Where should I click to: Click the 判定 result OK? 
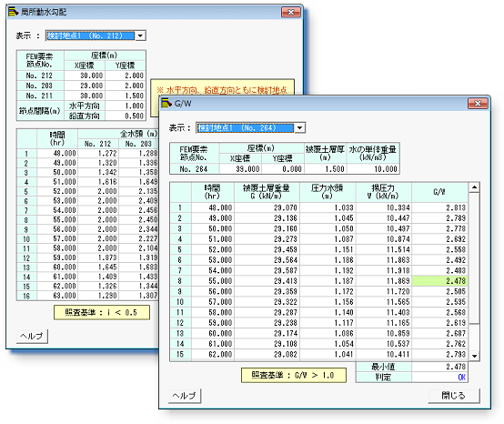coord(439,377)
